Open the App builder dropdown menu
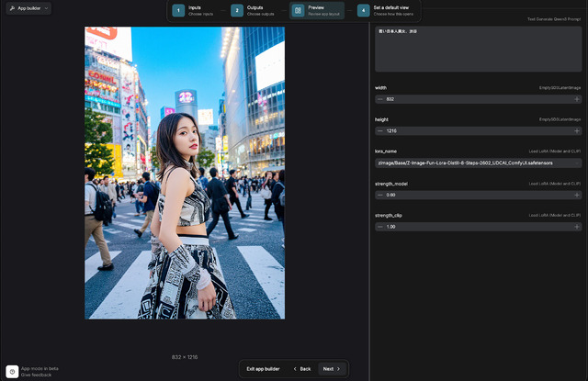 [28, 8]
